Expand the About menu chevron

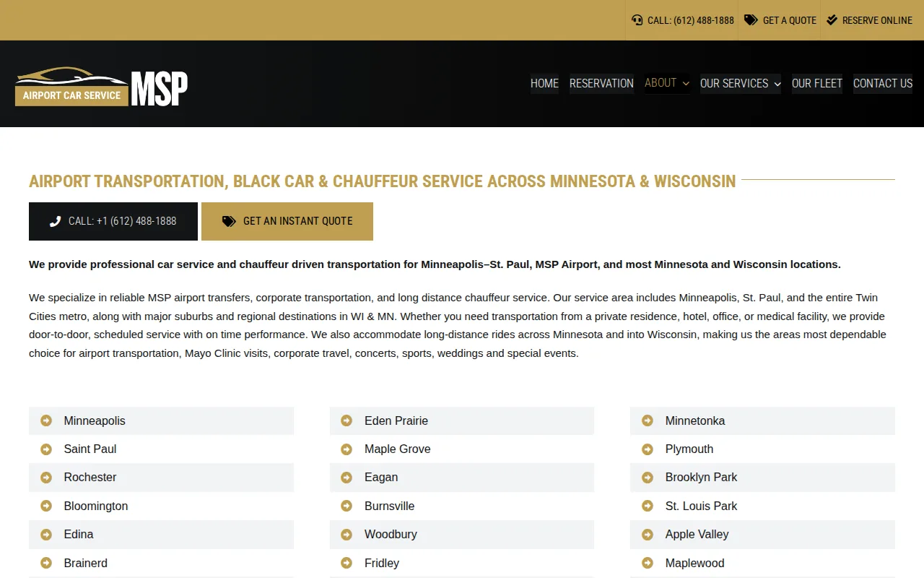686,83
